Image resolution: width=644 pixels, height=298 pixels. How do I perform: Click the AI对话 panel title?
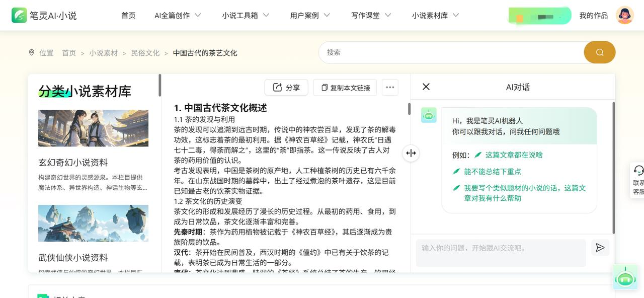tap(518, 87)
